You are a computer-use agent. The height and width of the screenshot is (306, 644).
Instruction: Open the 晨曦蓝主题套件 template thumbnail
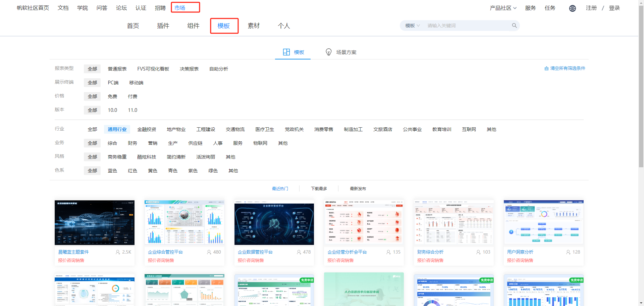click(95, 222)
